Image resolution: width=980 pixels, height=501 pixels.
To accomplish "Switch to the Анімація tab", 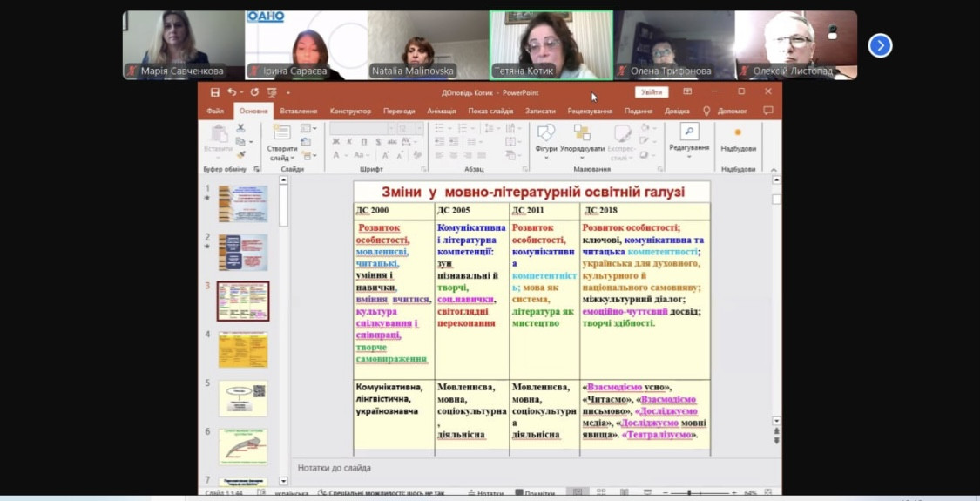I will click(x=441, y=111).
